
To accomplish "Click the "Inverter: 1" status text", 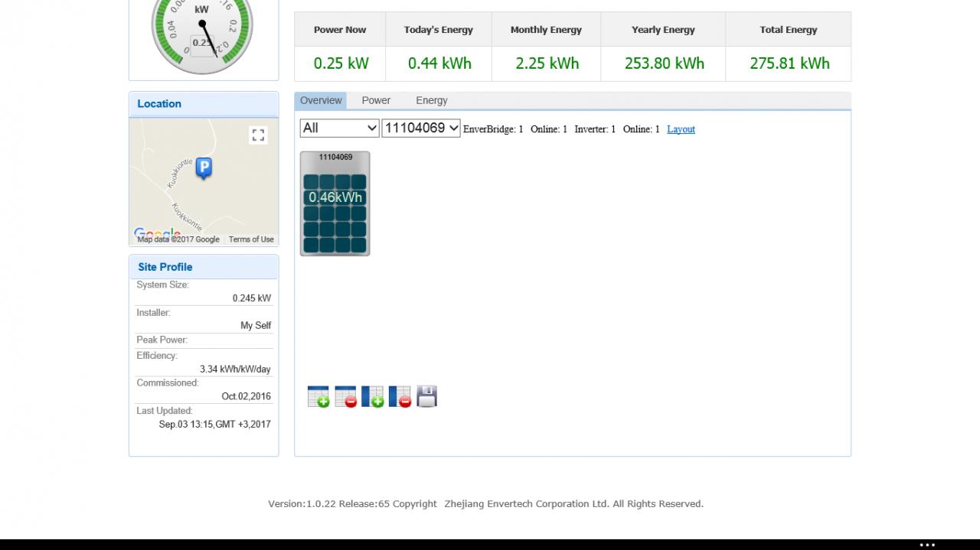I will [x=595, y=129].
